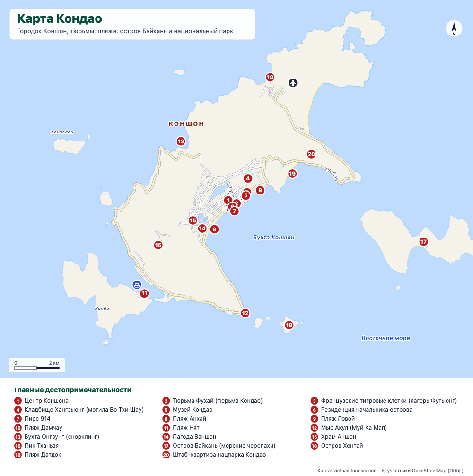Click the 2 км scale bar
The width and height of the screenshot is (473, 476).
click(37, 365)
